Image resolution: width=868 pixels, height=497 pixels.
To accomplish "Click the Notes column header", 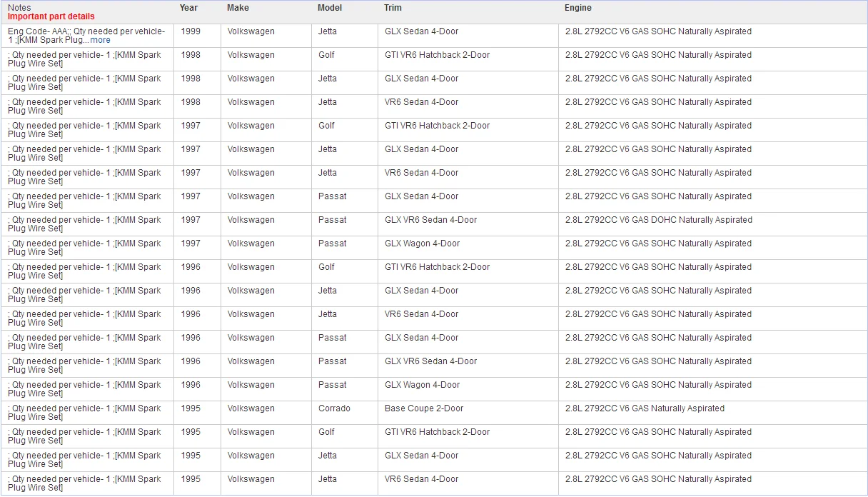I will pyautogui.click(x=20, y=8).
